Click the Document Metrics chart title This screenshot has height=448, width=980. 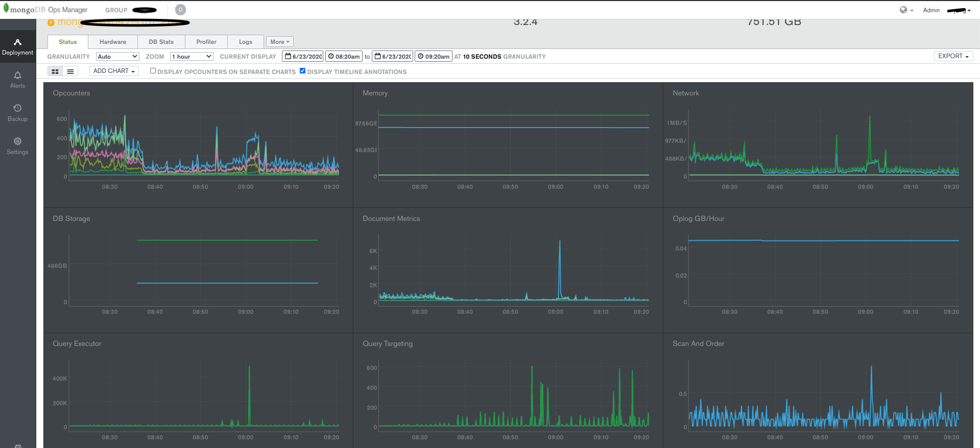[x=392, y=218]
